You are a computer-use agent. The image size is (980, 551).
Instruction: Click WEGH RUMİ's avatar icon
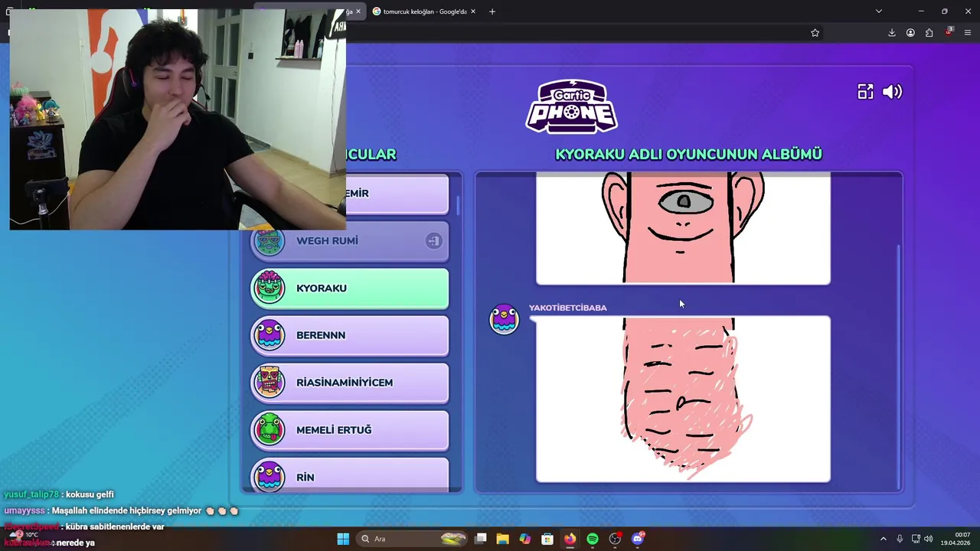click(269, 241)
